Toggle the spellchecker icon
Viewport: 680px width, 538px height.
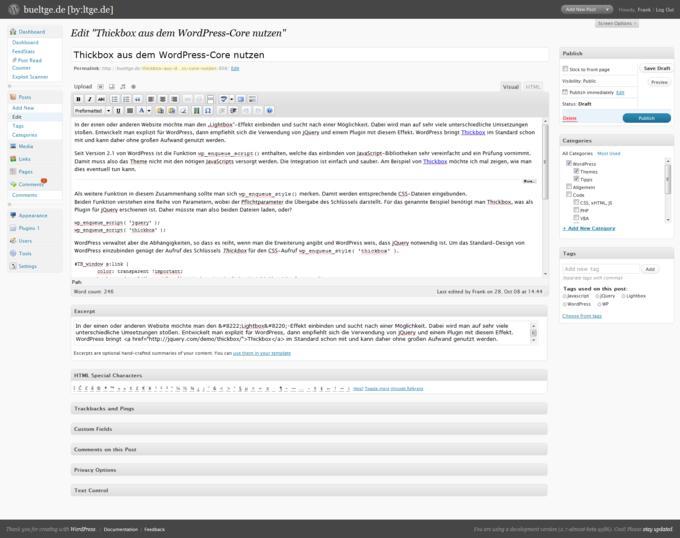(223, 99)
